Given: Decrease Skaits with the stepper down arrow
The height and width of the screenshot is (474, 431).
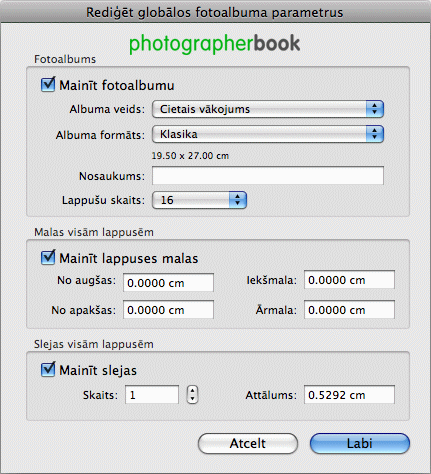Looking at the screenshot, I should click(x=192, y=399).
